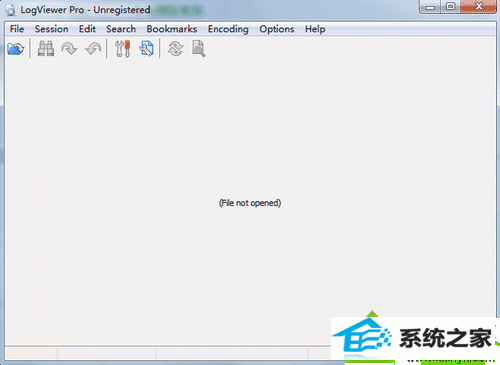This screenshot has height=365, width=500.
Task: Click the document with wrench icon
Action: 146,49
